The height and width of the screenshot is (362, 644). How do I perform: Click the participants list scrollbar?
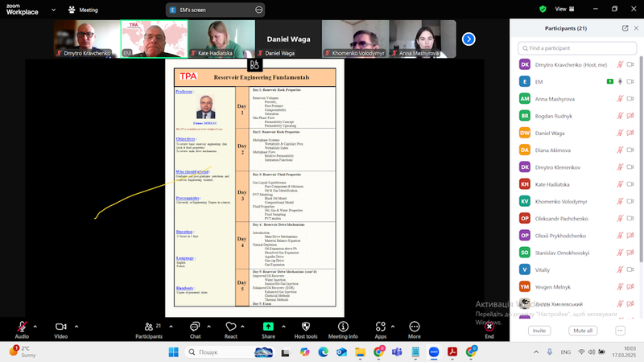641,160
